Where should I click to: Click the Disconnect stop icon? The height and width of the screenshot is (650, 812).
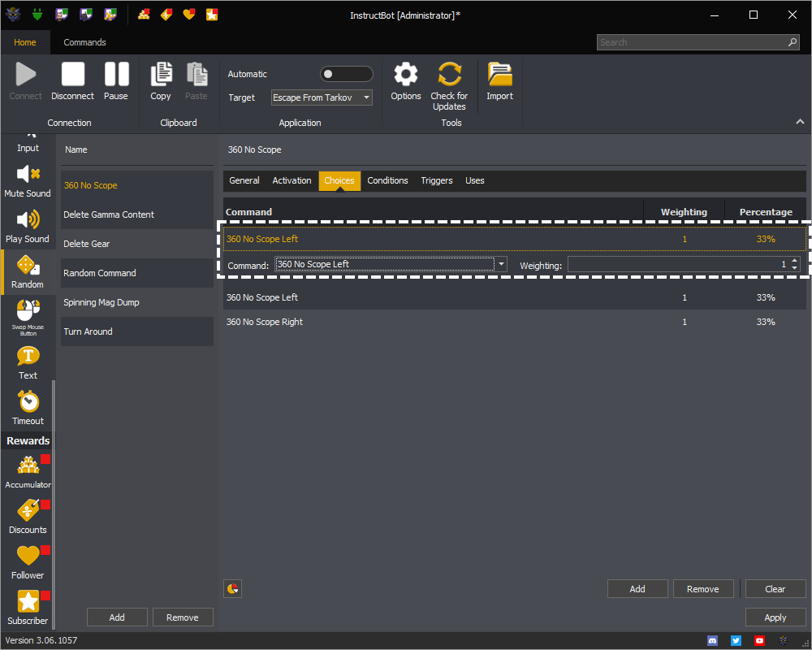tap(72, 74)
